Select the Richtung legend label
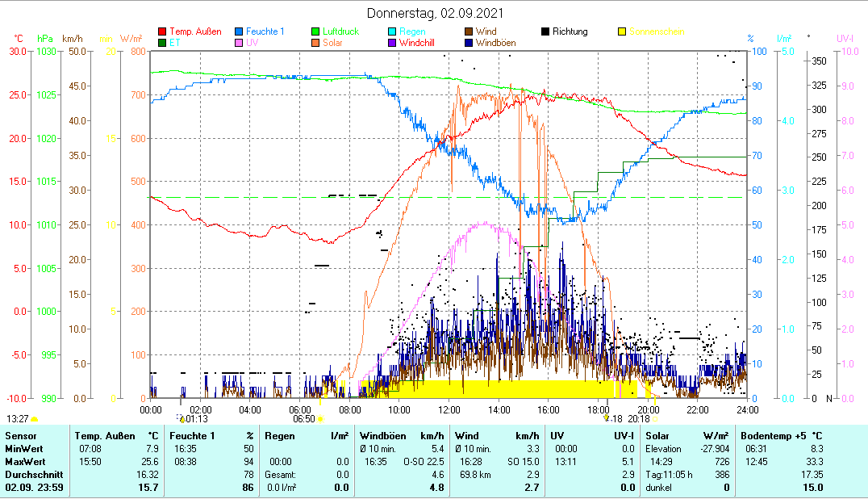Image resolution: width=868 pixels, height=499 pixels. [570, 31]
